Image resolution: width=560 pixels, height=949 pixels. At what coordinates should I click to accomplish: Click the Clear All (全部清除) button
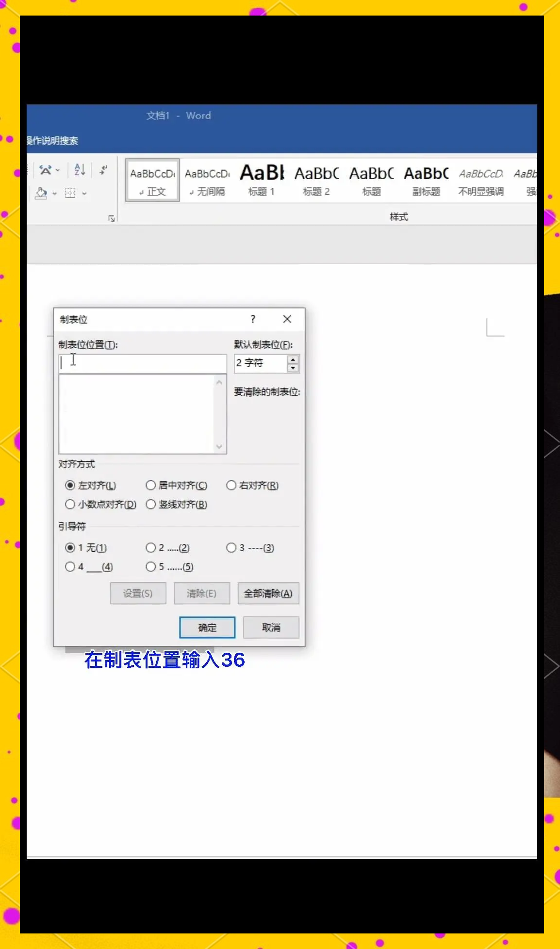(268, 593)
